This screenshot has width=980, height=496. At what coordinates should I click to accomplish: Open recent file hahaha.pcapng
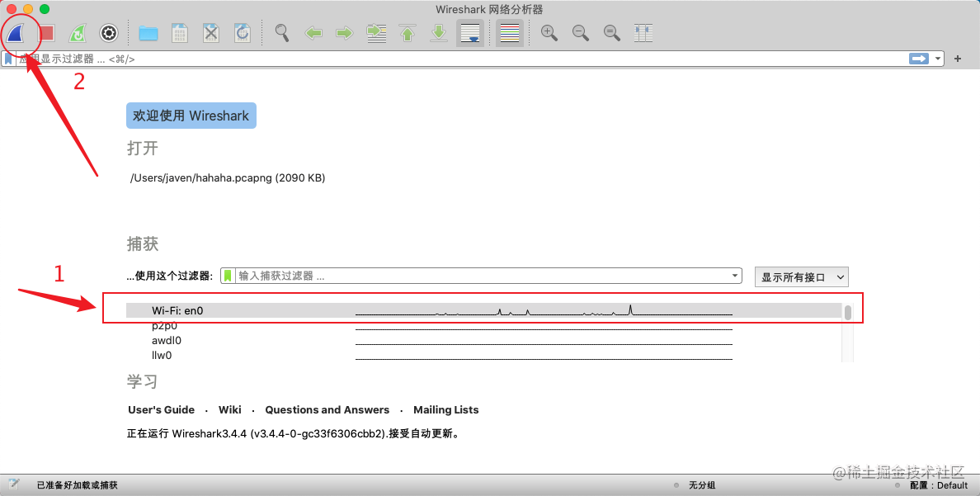tap(228, 177)
